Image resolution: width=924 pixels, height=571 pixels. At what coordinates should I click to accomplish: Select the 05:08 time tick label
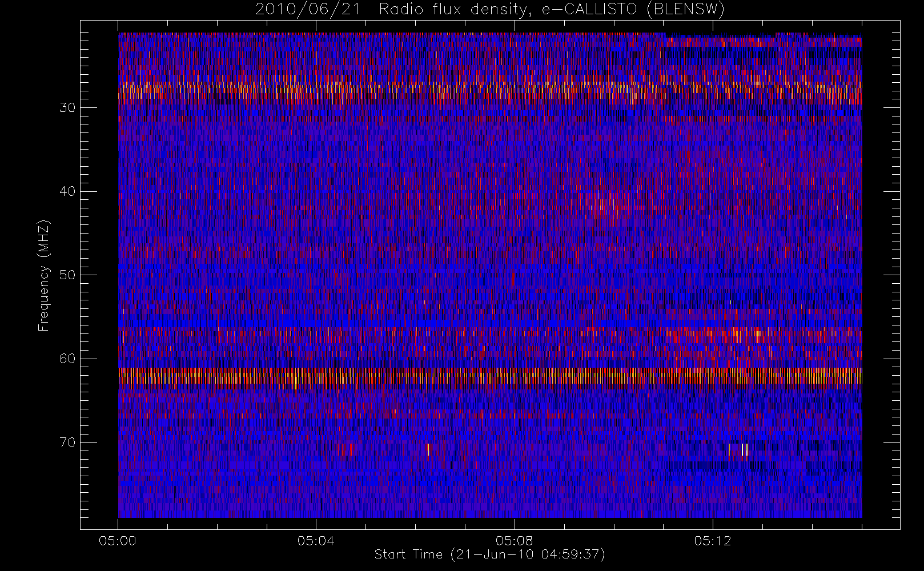pos(514,541)
